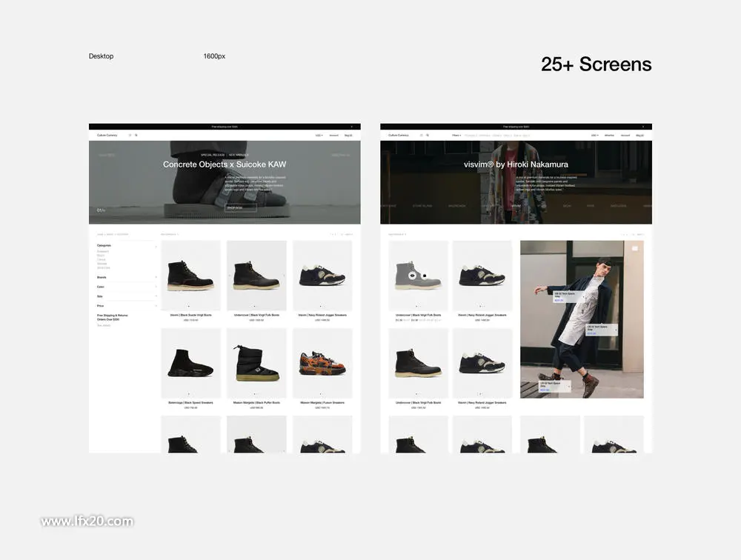Open Bag in the right screen header
The height and width of the screenshot is (560, 741).
[x=639, y=135]
